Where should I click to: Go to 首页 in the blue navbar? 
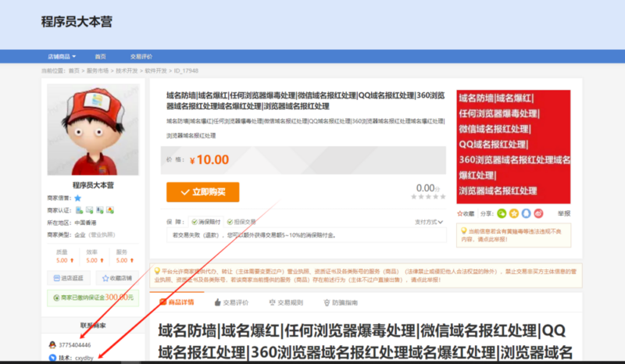click(x=101, y=56)
